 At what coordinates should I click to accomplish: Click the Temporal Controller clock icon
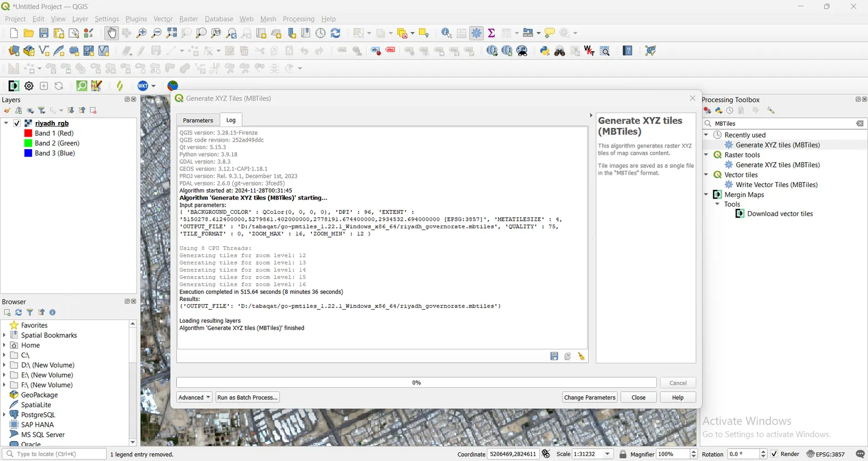tap(321, 34)
